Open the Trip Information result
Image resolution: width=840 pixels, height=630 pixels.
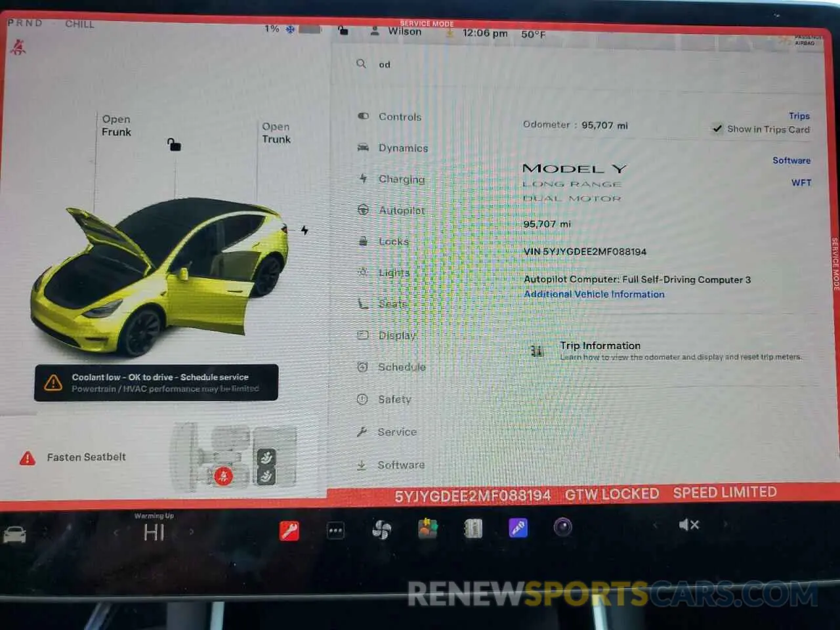(667, 350)
